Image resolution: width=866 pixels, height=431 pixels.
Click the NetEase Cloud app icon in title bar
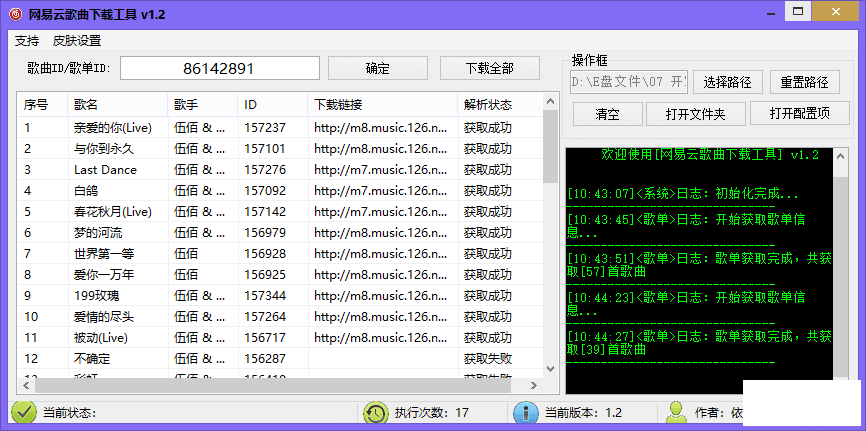(17, 14)
